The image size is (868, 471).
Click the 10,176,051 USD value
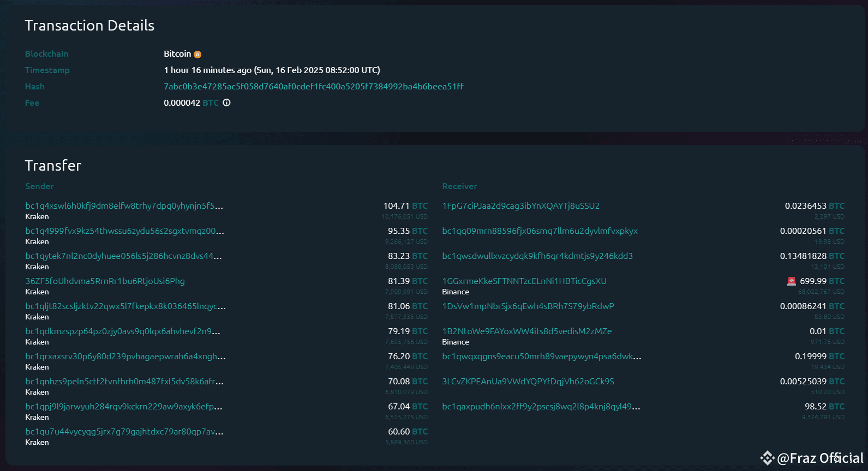(405, 216)
